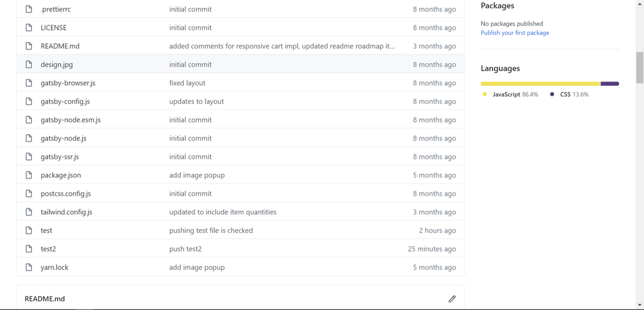Click the yellow JavaScript language bar segment
This screenshot has width=644, height=310.
coord(540,84)
